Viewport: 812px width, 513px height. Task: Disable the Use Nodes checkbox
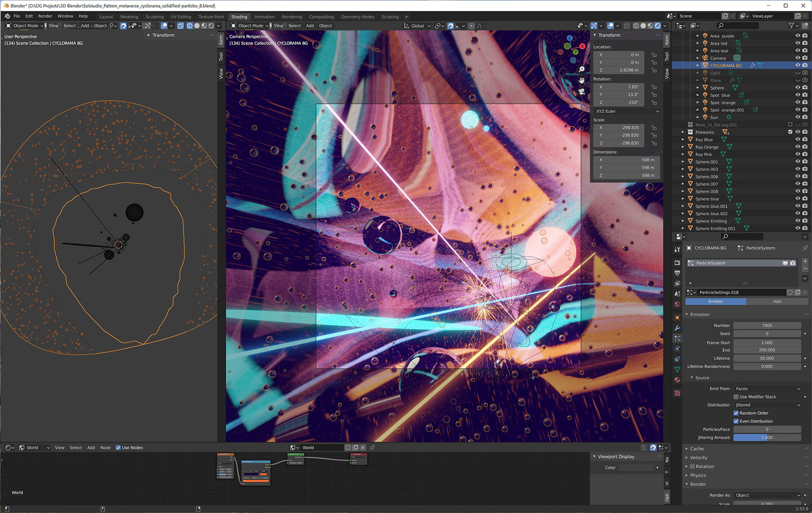[x=118, y=447]
